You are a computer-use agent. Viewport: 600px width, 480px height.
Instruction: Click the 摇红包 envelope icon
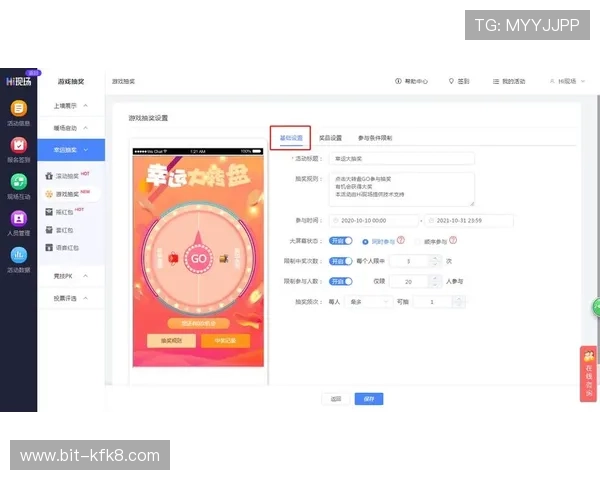tap(49, 212)
